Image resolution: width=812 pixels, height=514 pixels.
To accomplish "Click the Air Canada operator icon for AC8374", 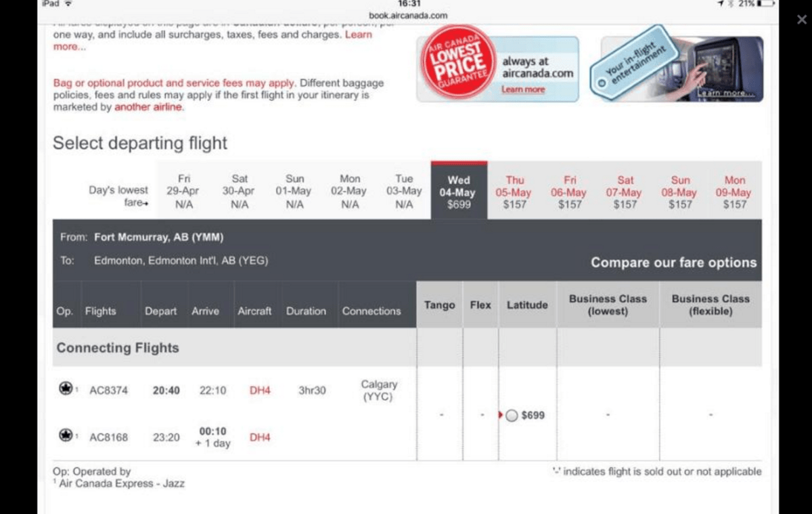I will [66, 389].
